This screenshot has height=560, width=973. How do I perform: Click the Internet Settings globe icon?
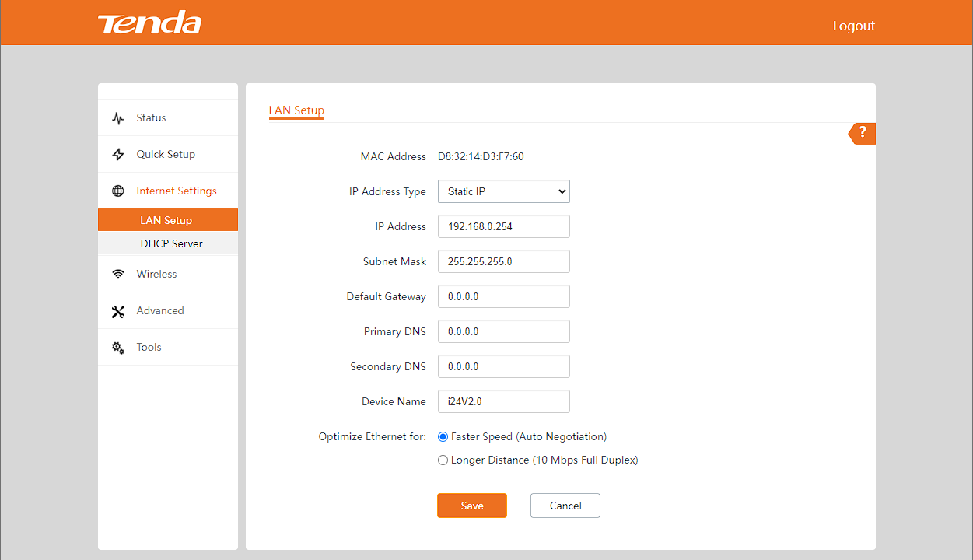click(x=118, y=191)
